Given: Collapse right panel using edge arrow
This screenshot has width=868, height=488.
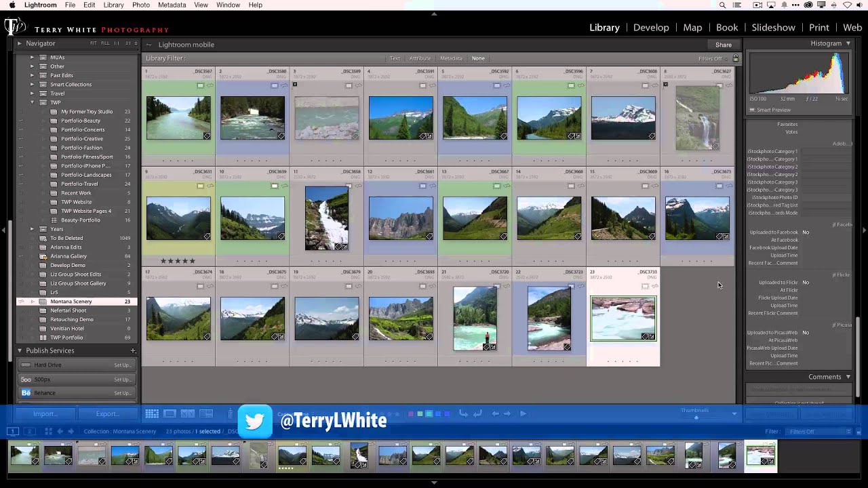Looking at the screenshot, I should pyautogui.click(x=865, y=230).
